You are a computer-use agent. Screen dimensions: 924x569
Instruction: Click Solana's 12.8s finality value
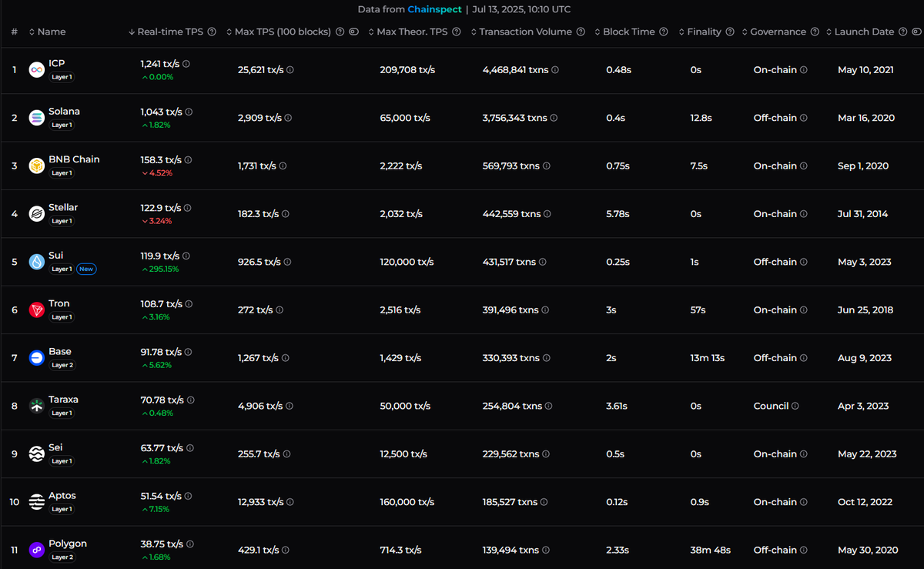pos(701,118)
